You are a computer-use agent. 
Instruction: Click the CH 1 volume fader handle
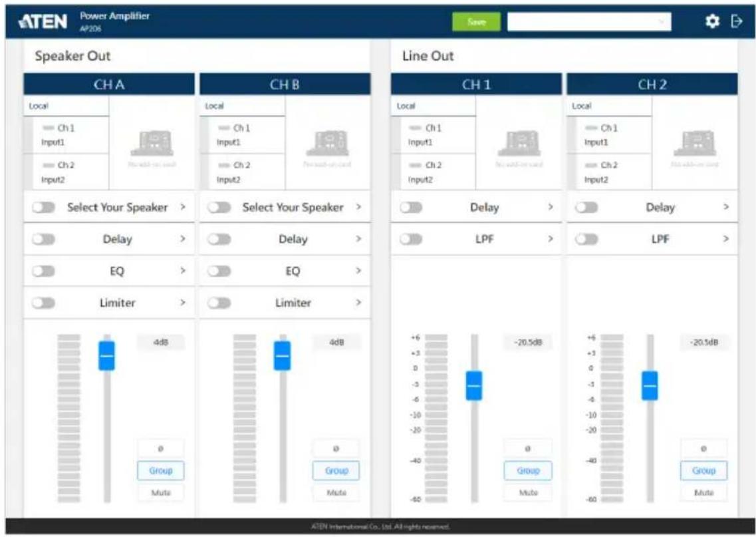[x=474, y=385]
